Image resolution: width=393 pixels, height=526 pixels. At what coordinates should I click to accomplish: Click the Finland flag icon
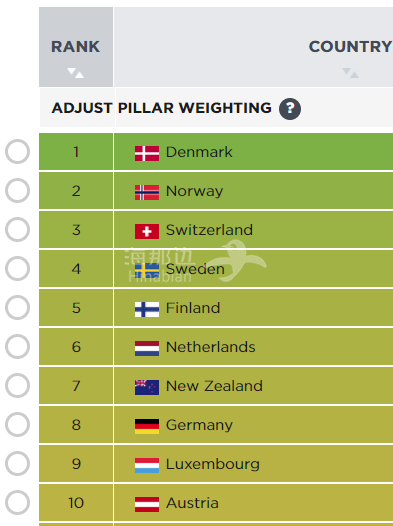click(147, 309)
